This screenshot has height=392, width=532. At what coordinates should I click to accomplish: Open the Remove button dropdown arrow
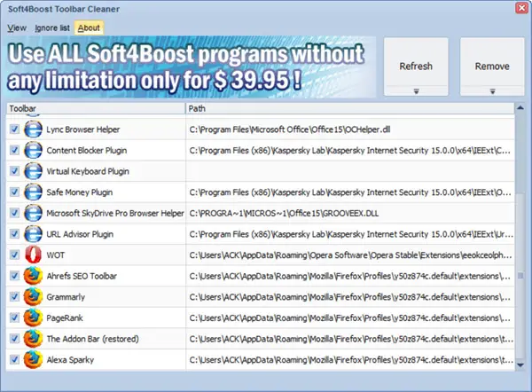coord(492,91)
